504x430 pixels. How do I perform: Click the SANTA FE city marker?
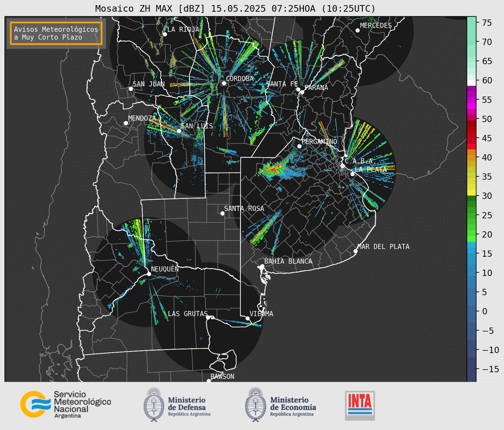click(x=298, y=89)
